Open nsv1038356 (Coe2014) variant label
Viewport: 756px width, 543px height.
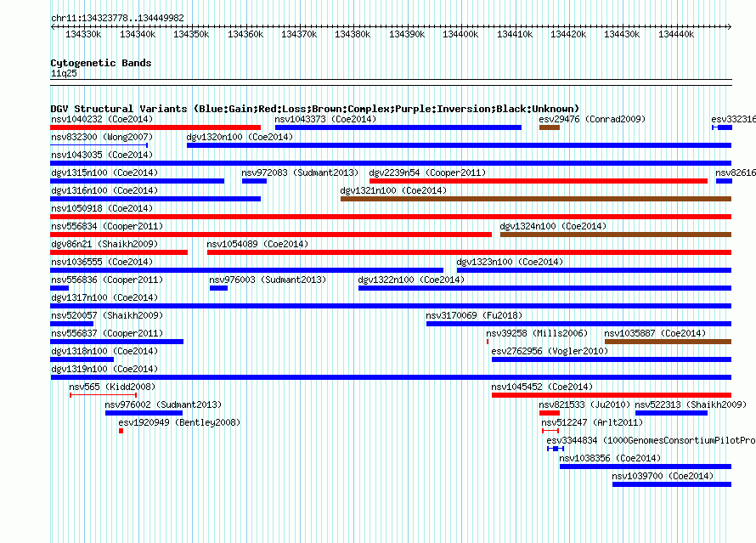pyautogui.click(x=610, y=458)
